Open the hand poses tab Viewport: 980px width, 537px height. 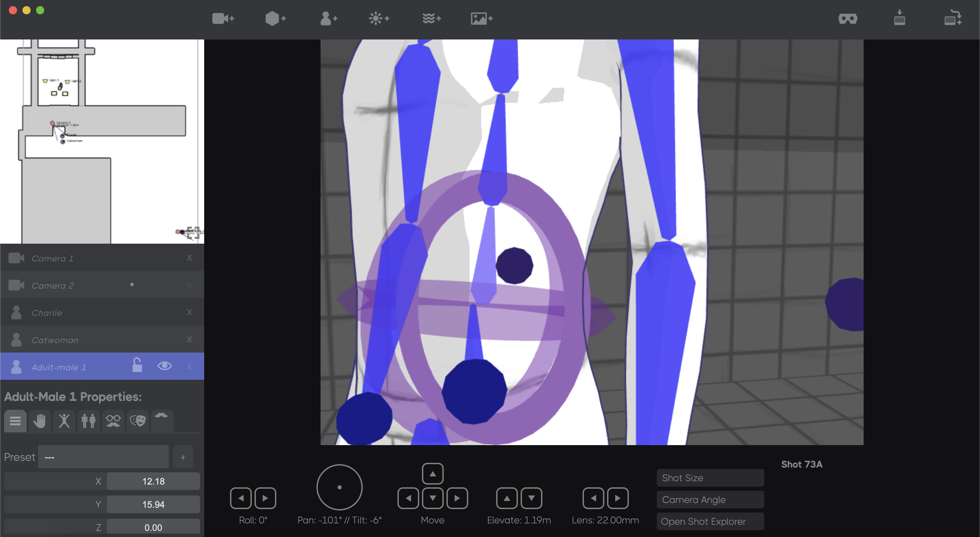[x=39, y=421]
